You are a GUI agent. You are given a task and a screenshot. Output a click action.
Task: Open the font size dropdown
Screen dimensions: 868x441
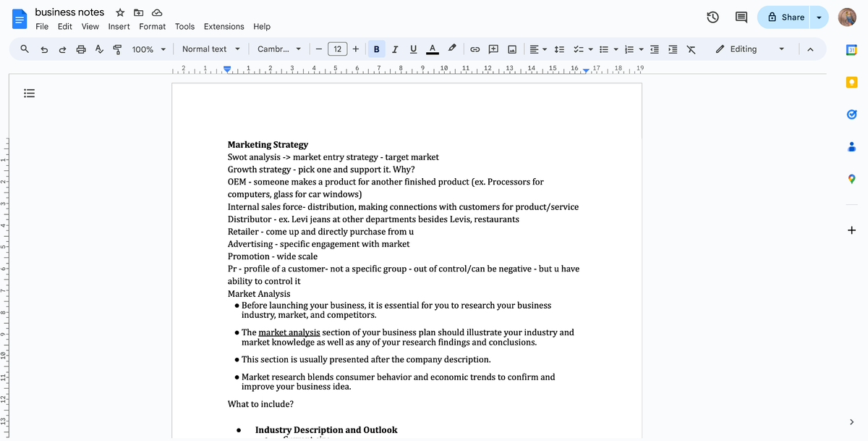tap(336, 49)
